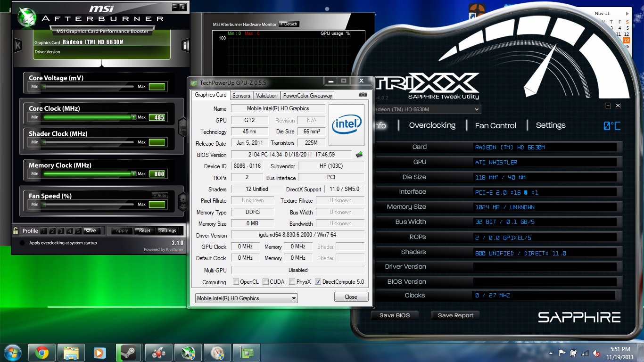Detach the Afterburner Hardware Monitor
This screenshot has height=362, width=644.
[x=289, y=24]
